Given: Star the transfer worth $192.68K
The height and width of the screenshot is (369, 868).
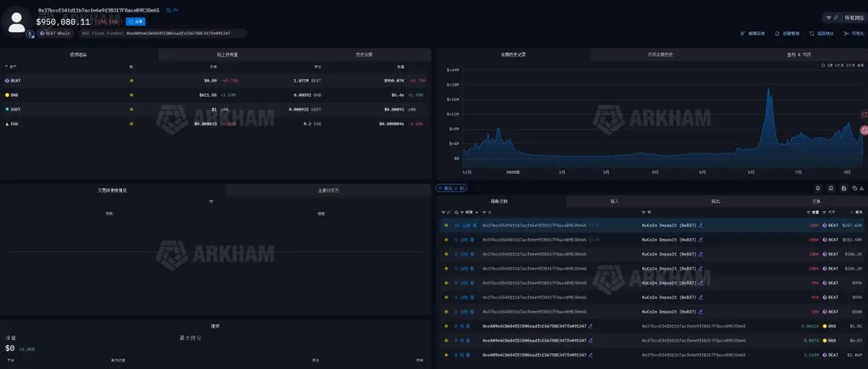Looking at the screenshot, I should pyautogui.click(x=446, y=239).
